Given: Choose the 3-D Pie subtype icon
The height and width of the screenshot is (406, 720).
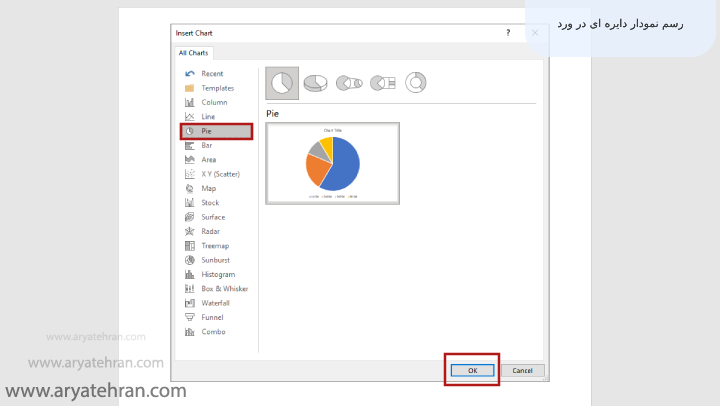Looking at the screenshot, I should click(x=316, y=83).
